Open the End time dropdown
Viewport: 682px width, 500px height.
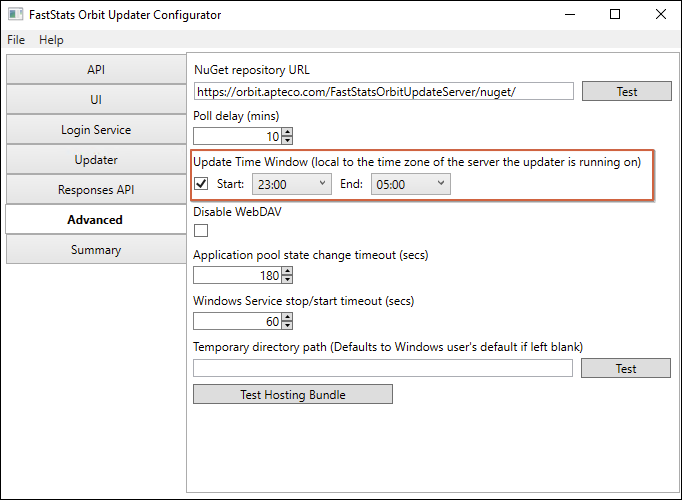tap(411, 184)
